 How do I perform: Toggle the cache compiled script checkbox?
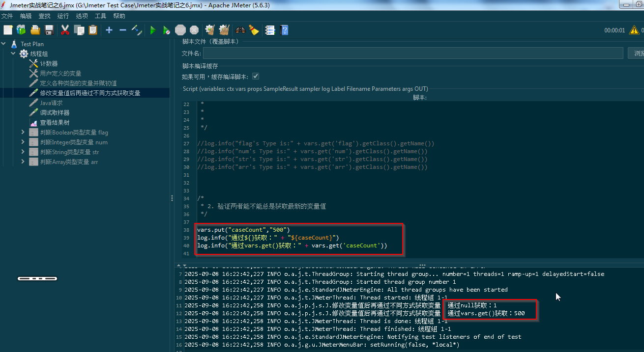point(256,77)
